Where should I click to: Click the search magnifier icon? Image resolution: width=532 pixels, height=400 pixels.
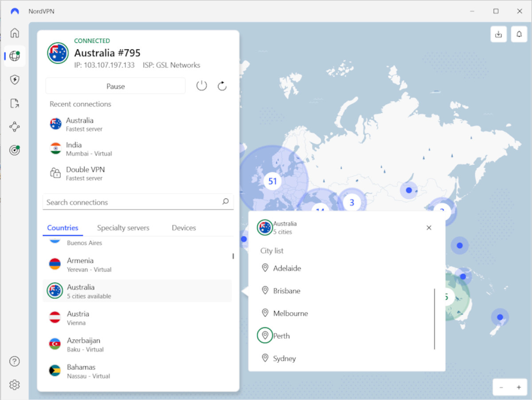[x=225, y=202]
